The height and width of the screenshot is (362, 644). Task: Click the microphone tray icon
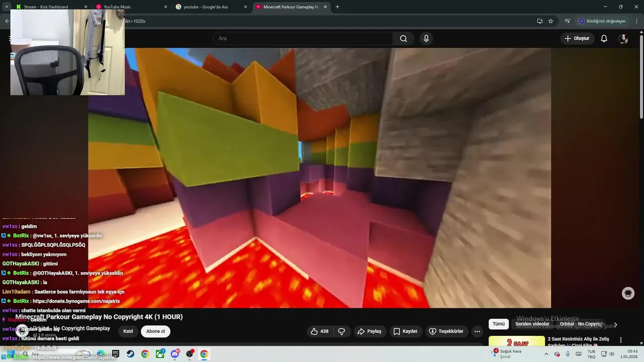pos(568,354)
